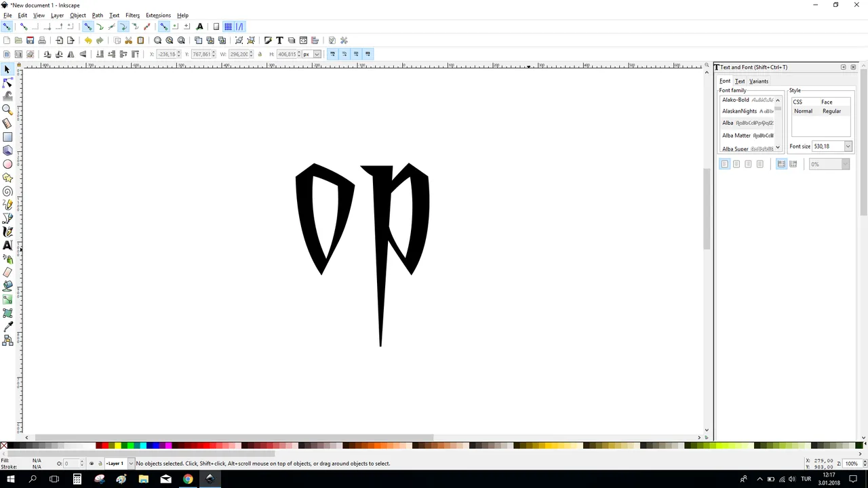Select the Gradient tool

(x=7, y=300)
